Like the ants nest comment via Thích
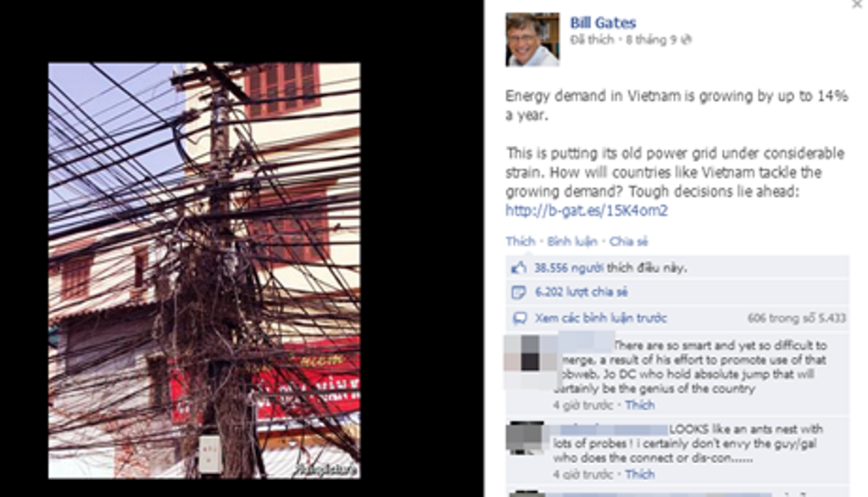This screenshot has width=868, height=497. (x=639, y=474)
